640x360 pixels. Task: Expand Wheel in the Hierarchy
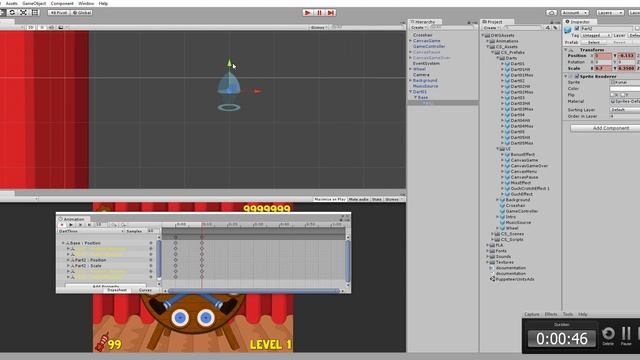(x=411, y=69)
